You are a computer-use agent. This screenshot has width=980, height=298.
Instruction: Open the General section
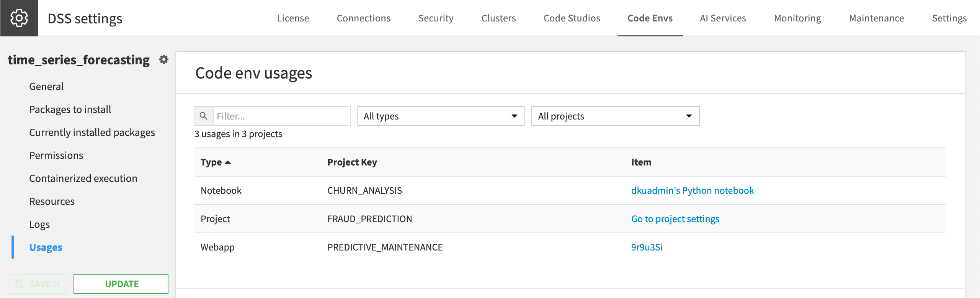tap(46, 87)
